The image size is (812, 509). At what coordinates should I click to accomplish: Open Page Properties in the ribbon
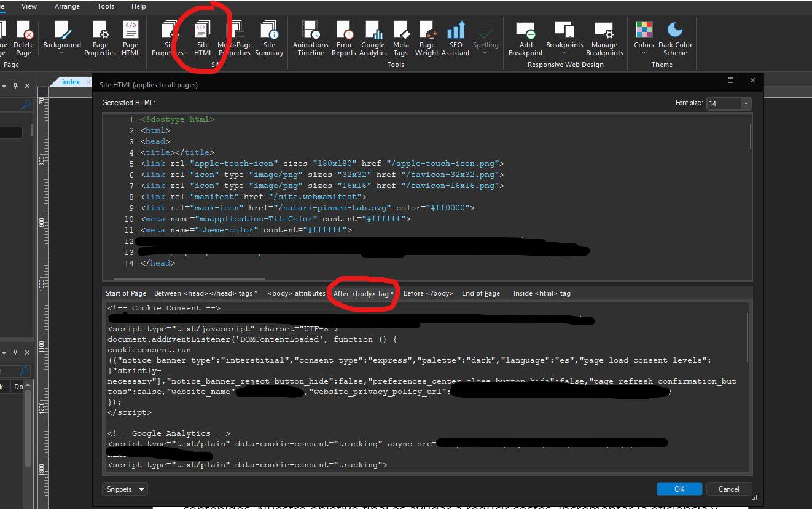tap(100, 39)
